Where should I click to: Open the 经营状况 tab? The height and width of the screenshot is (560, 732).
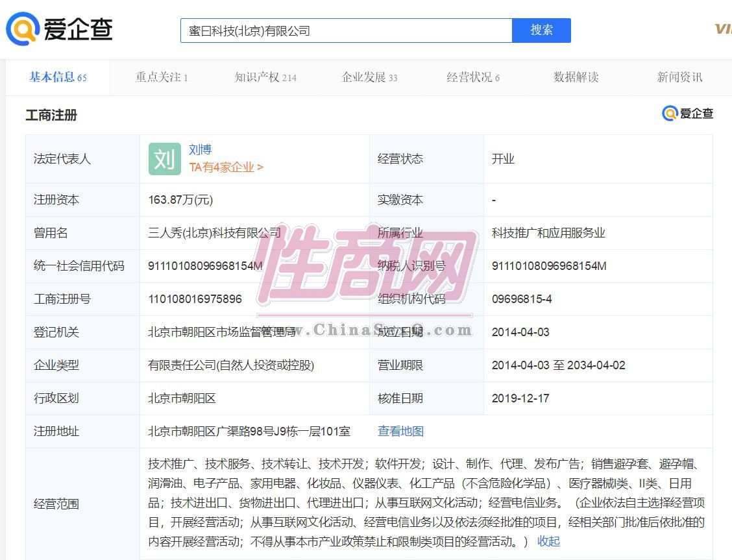coord(472,77)
